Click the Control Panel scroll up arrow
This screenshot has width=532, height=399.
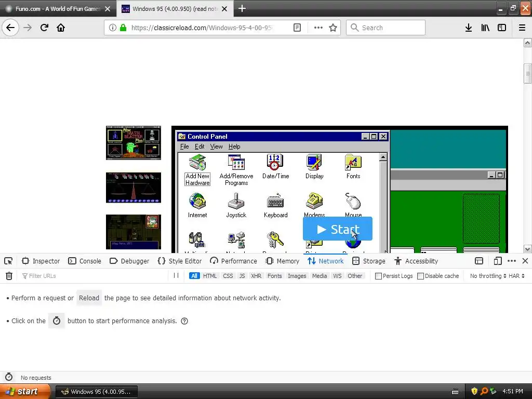tap(383, 157)
